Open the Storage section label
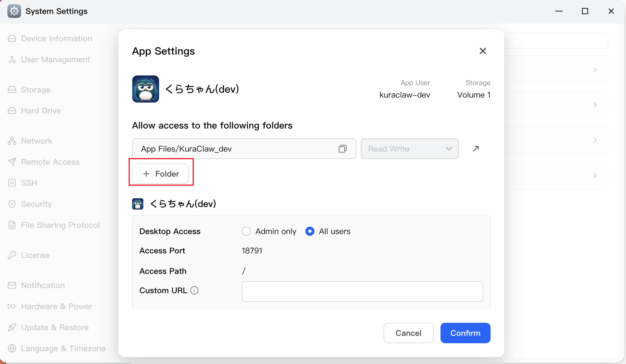Screen dimensions: 626x364 point(36,90)
